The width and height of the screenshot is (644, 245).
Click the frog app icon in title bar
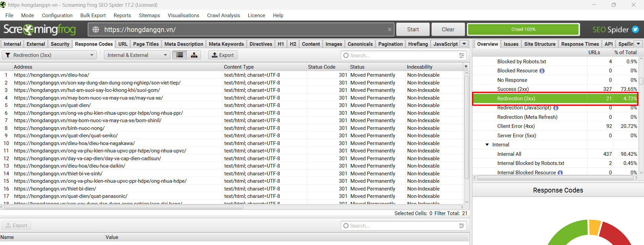(x=3, y=5)
